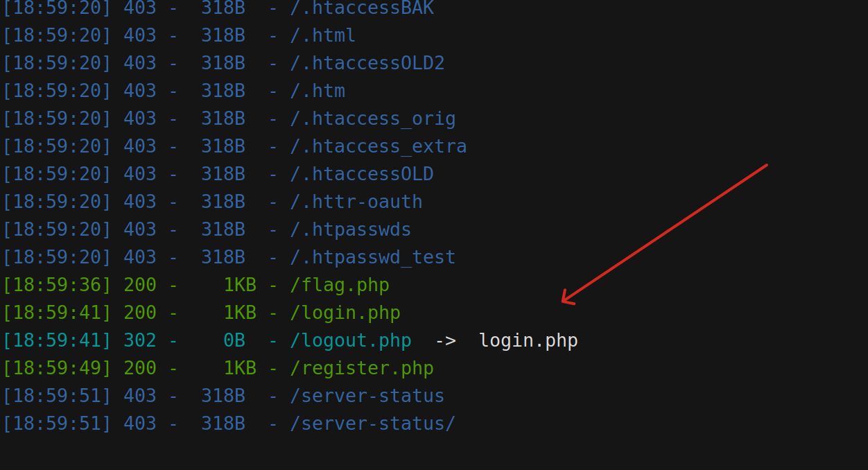Click the white login.php redirect target
Image resolution: width=868 pixels, height=470 pixels.
click(x=528, y=340)
